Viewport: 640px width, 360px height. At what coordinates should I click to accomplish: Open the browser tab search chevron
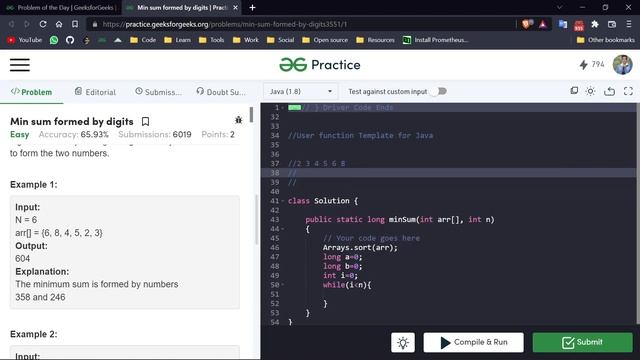click(x=560, y=7)
